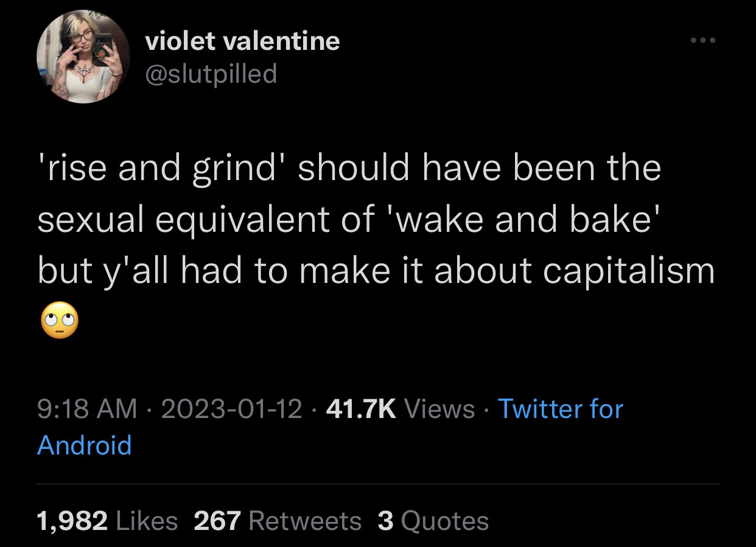756x547 pixels.
Task: Click the Likes label
Action: click(146, 521)
